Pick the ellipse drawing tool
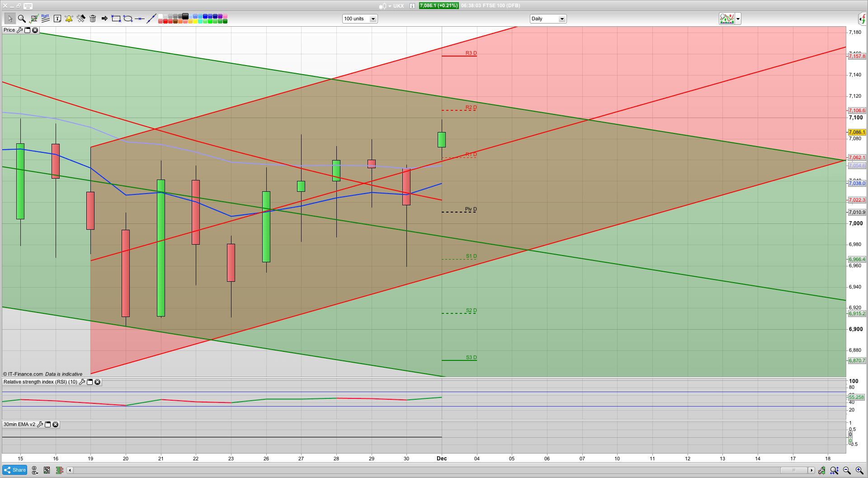The height and width of the screenshot is (478, 868). pyautogui.click(x=128, y=19)
